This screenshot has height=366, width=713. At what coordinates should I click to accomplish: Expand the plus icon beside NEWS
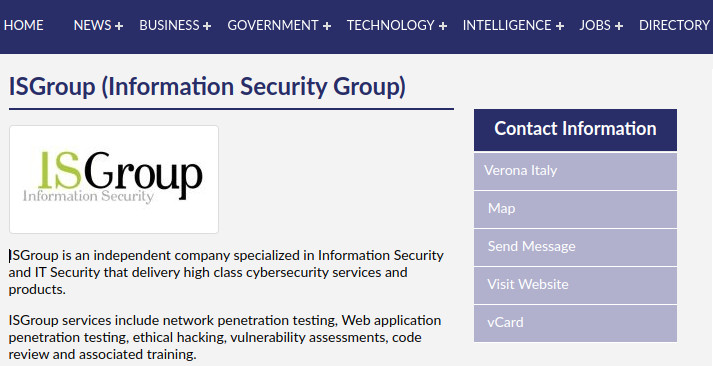pyautogui.click(x=119, y=26)
